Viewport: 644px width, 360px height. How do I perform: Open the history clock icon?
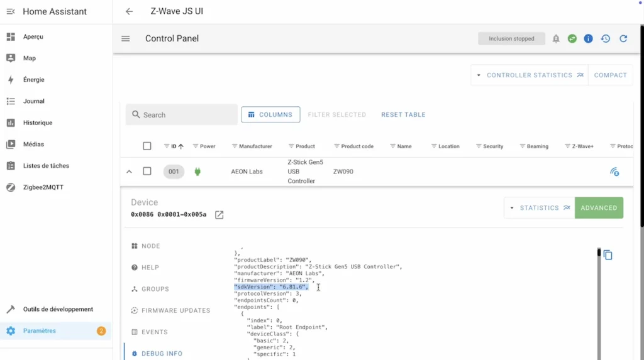[606, 38]
